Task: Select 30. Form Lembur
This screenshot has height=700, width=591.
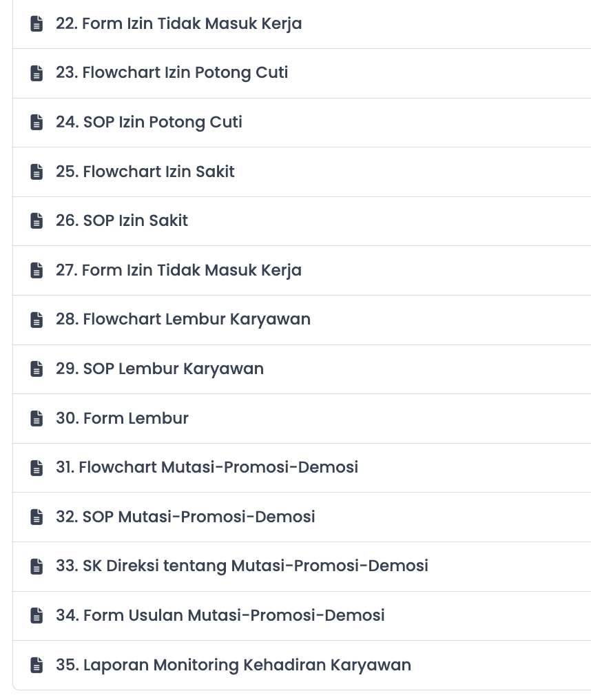Action: click(x=302, y=419)
